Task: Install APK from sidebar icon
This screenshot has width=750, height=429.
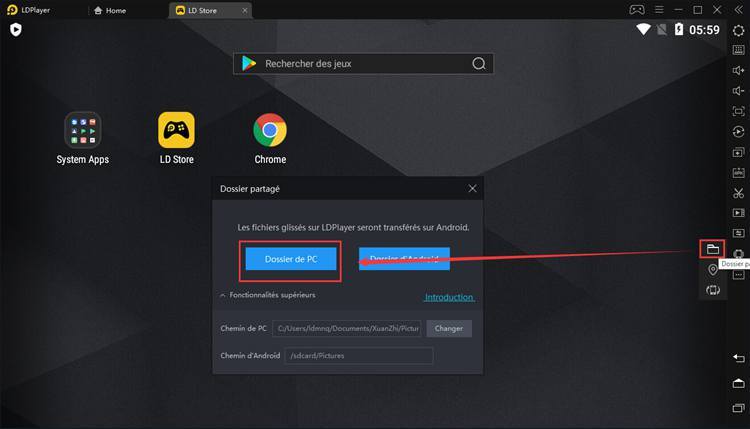Action: click(739, 173)
